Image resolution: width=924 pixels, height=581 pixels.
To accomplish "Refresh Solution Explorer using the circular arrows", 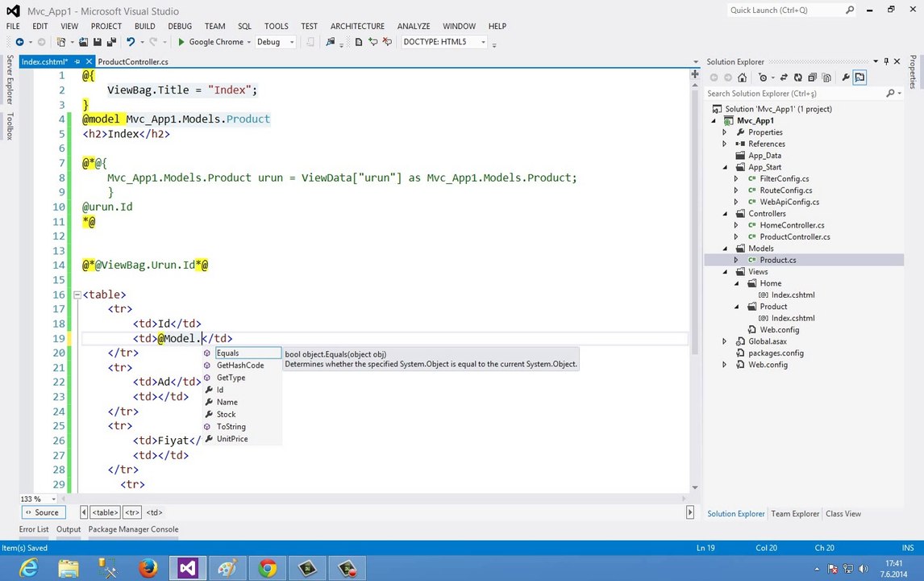I will coord(798,77).
